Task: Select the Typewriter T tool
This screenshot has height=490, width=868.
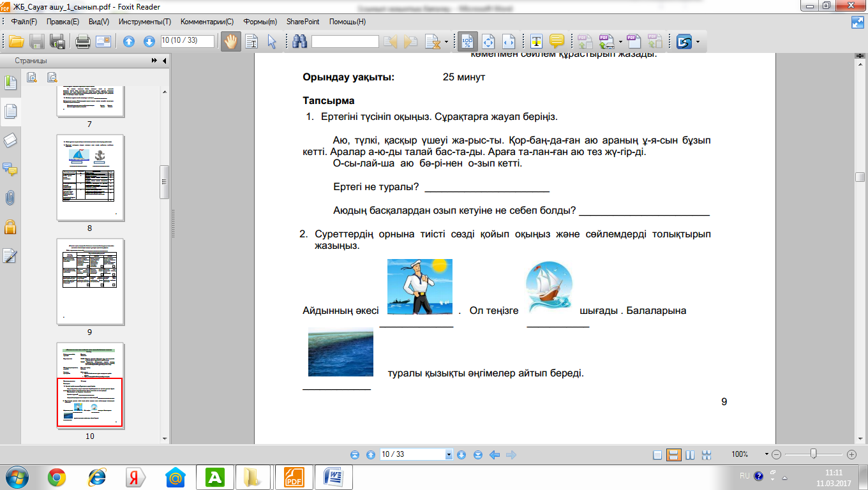Action: coord(537,42)
